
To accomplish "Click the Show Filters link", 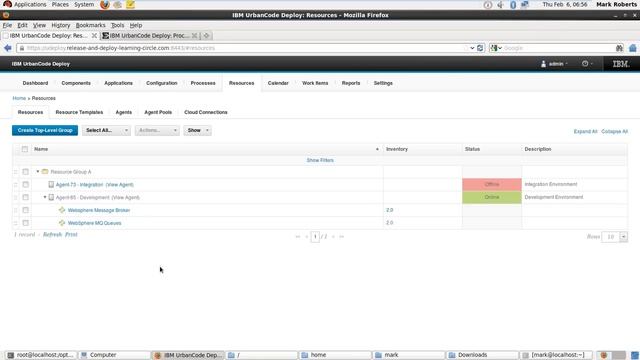I will (x=320, y=160).
